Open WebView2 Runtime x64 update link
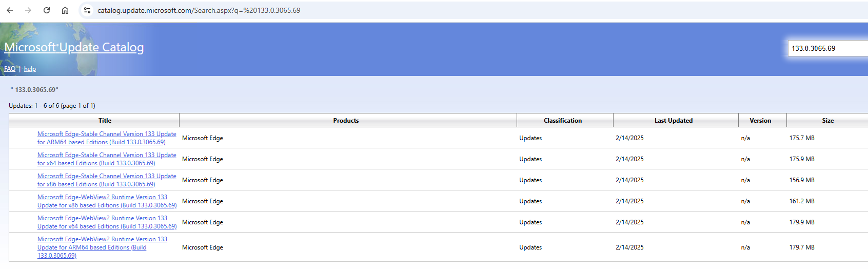Screen dimensions: 868x269 [x=107, y=222]
